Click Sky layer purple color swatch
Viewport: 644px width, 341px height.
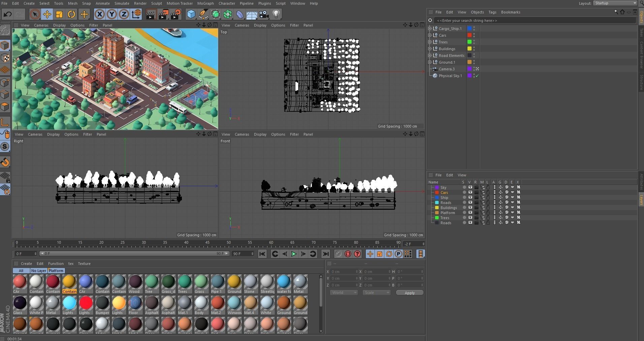pos(437,187)
